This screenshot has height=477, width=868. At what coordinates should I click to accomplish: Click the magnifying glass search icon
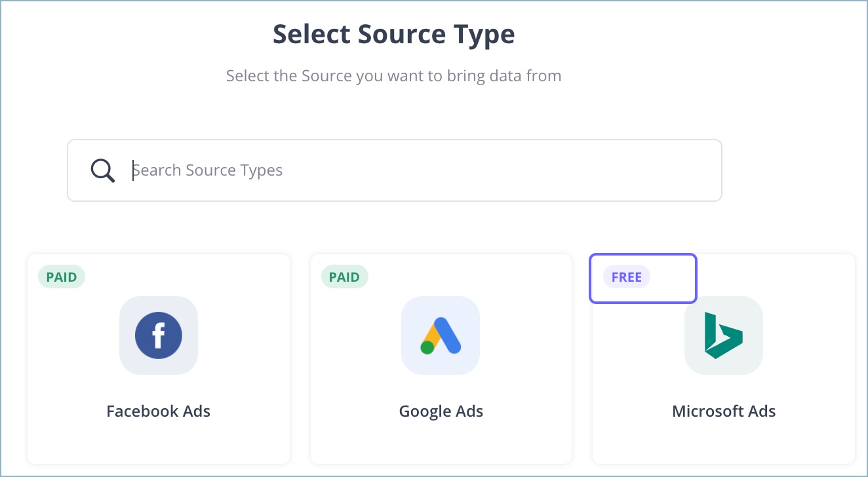pos(102,170)
